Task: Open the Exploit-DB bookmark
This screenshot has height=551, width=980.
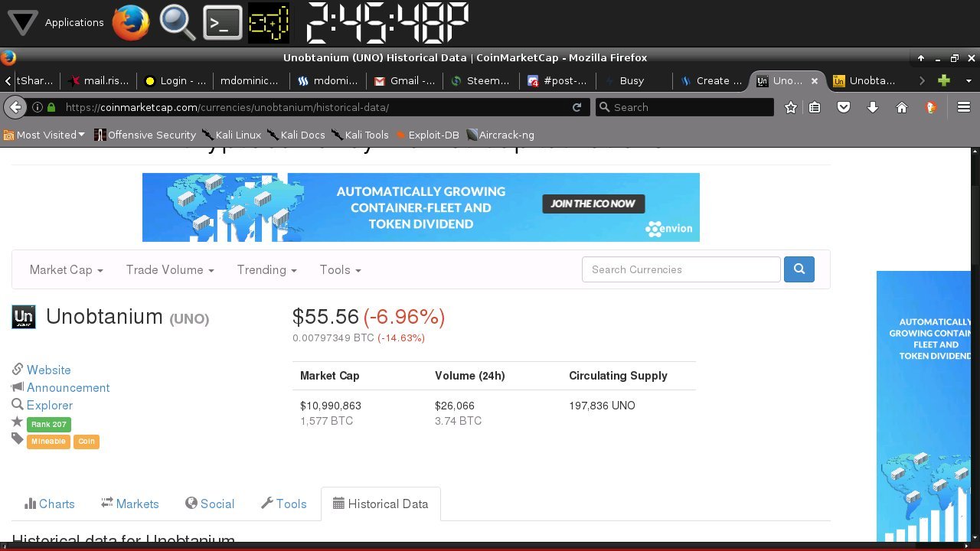Action: click(426, 135)
